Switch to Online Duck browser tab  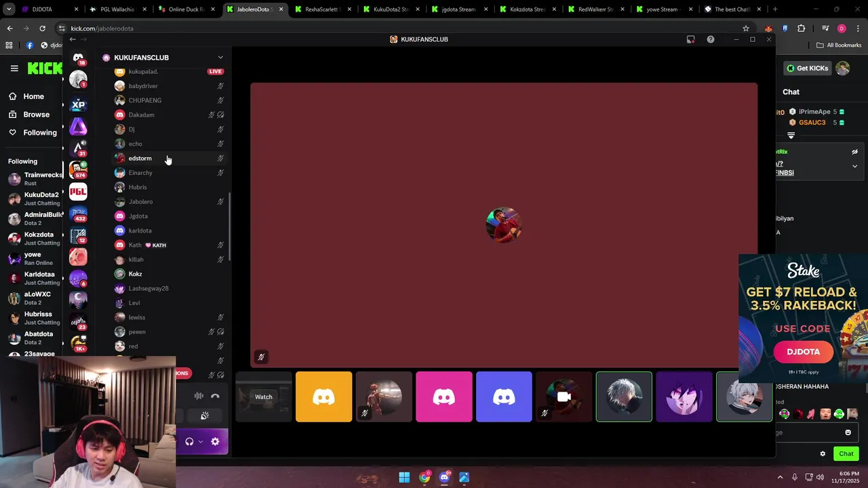point(186,9)
